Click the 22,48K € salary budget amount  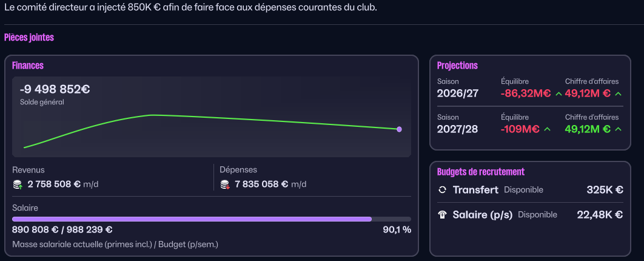point(600,214)
